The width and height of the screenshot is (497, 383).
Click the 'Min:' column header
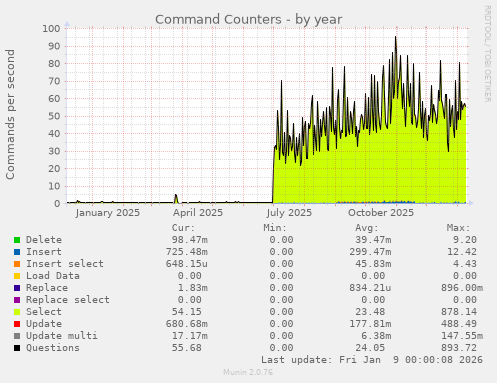click(x=275, y=228)
